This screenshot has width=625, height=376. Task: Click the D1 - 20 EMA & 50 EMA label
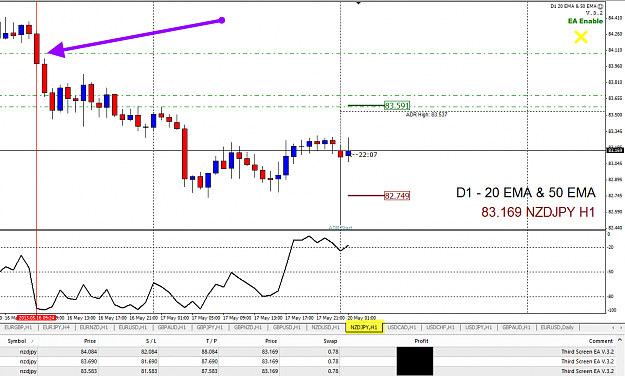(526, 193)
